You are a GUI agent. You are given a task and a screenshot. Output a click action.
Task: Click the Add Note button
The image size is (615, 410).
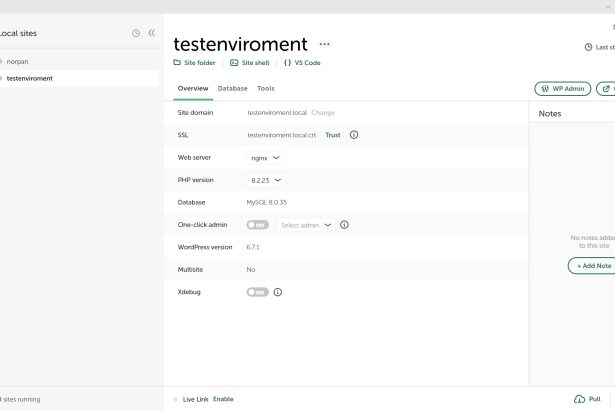(x=592, y=266)
